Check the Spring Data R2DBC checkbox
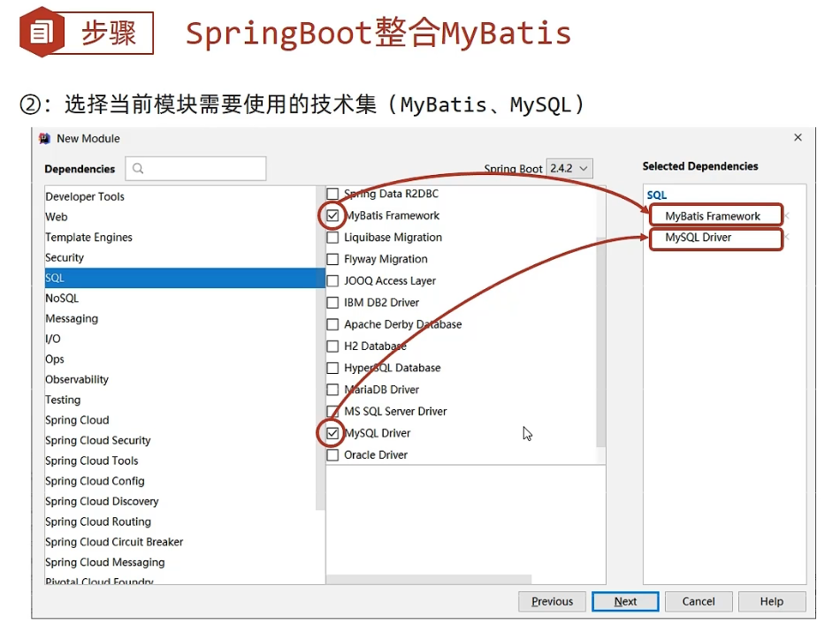840x624 pixels. tap(332, 194)
